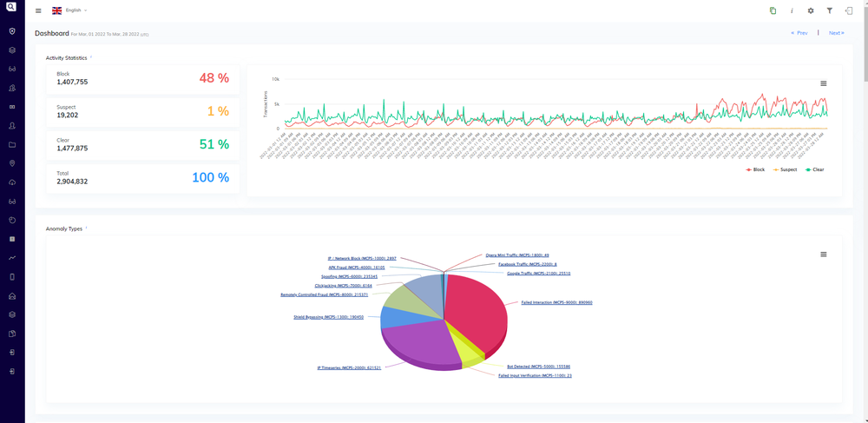Open the location pin sidebar icon
Image resolution: width=868 pixels, height=423 pixels.
pos(12,163)
